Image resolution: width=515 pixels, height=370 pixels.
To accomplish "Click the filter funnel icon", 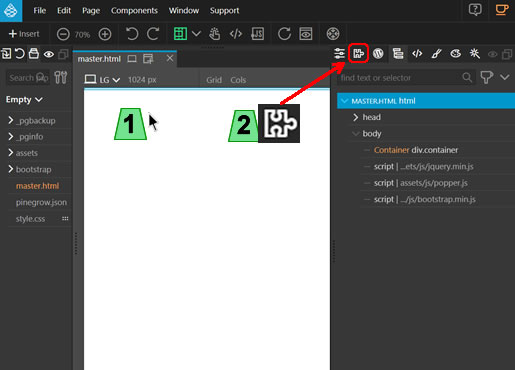I will 487,77.
